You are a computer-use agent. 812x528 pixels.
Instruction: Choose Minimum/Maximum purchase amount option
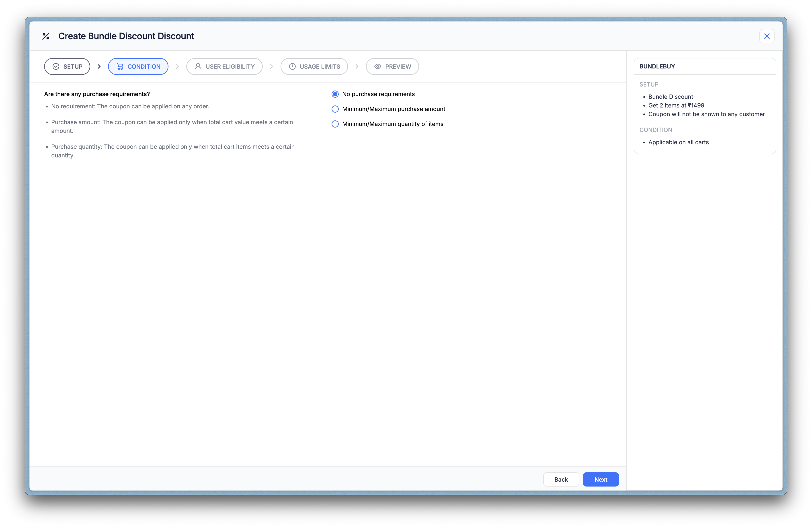click(335, 109)
